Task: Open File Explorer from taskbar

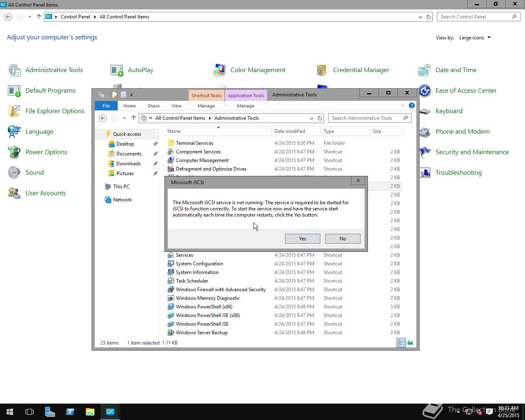Action: tap(90, 412)
